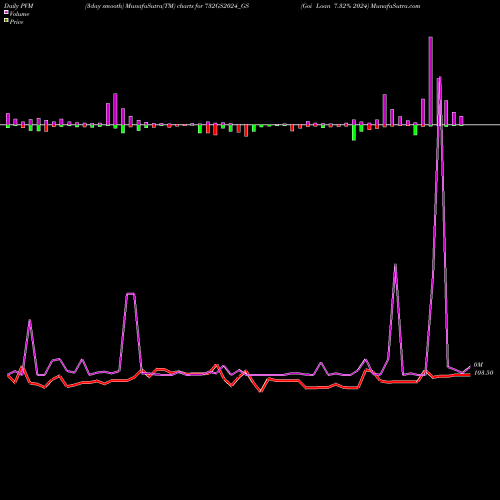Click the Price legend color swatch

pyautogui.click(x=6, y=21)
